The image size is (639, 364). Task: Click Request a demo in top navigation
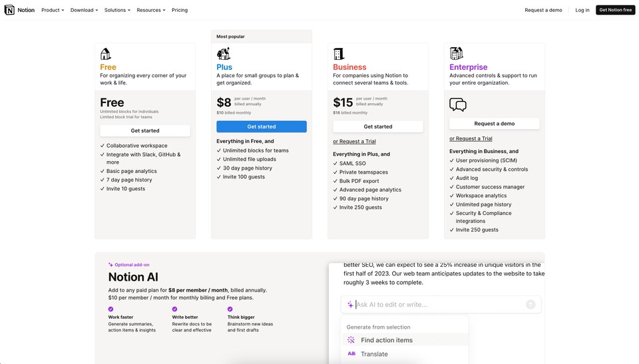(x=543, y=10)
